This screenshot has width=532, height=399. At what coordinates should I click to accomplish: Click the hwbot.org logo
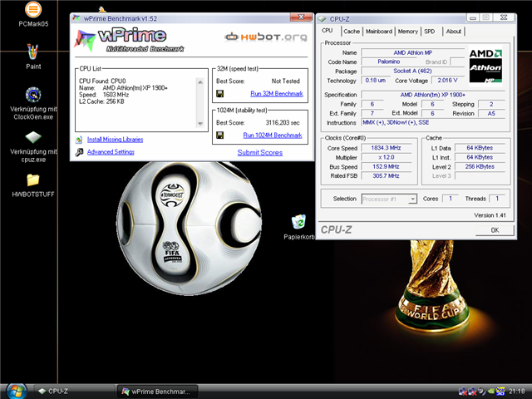coord(266,37)
